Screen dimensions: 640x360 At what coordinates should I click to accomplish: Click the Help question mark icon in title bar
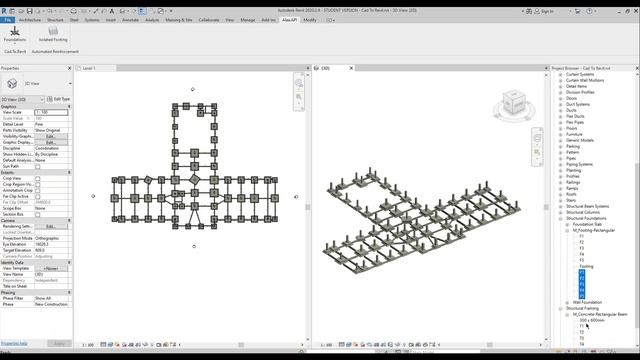[x=589, y=11]
